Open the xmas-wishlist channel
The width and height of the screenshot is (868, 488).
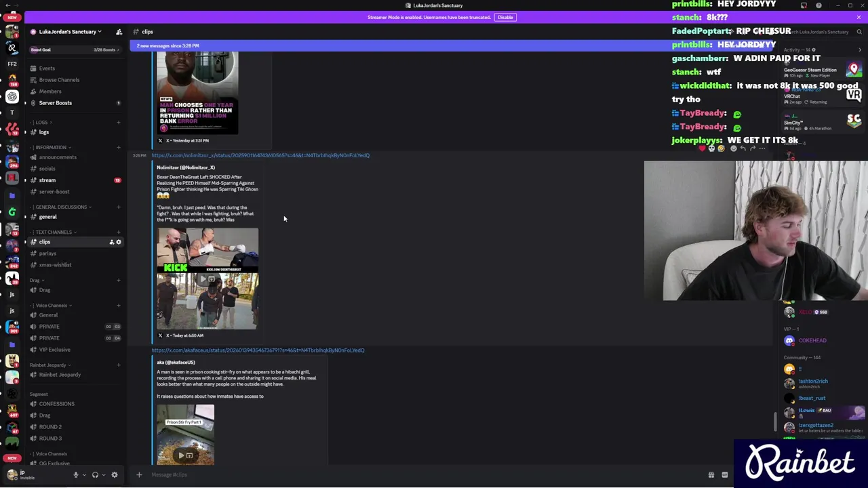pyautogui.click(x=76, y=265)
